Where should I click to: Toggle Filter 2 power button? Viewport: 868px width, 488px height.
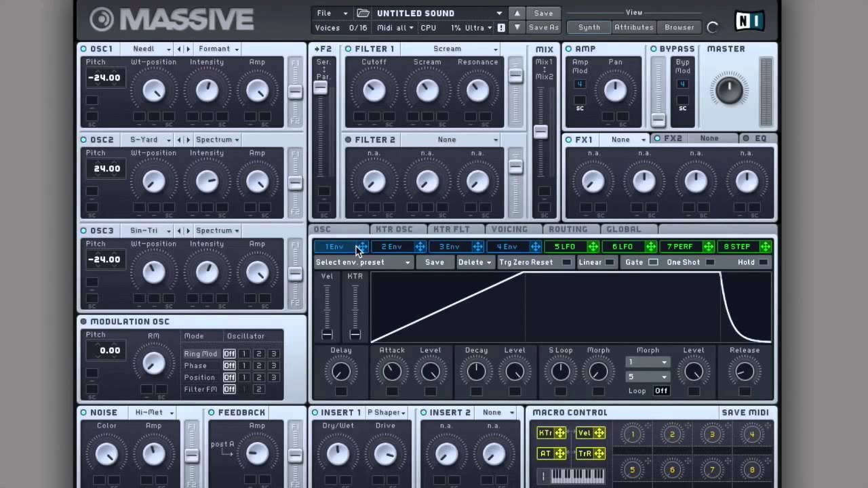point(348,140)
